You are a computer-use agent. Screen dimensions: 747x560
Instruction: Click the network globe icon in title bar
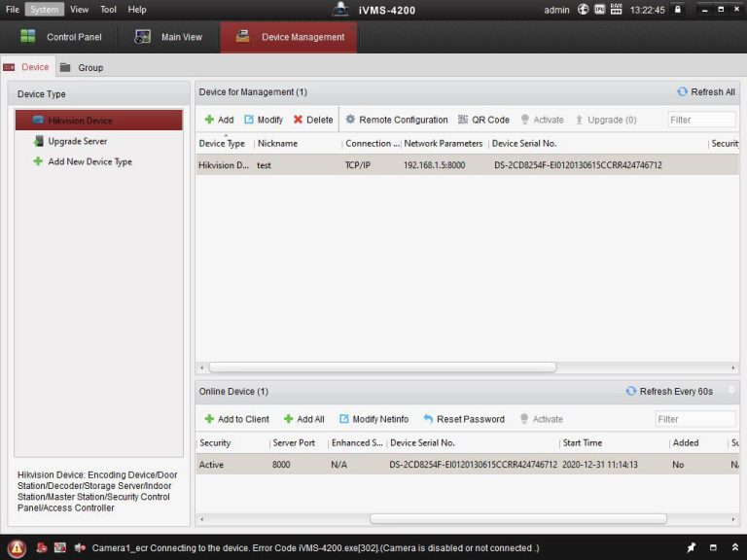[584, 9]
